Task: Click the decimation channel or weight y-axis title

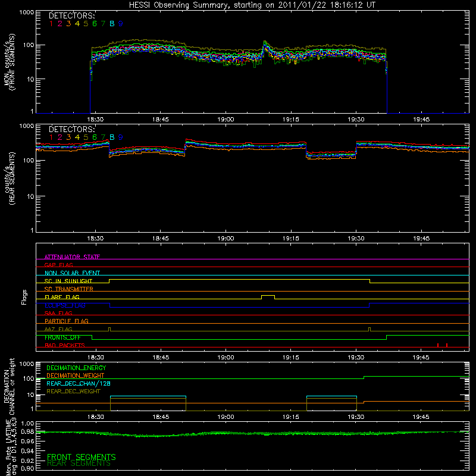Action: tap(9, 386)
